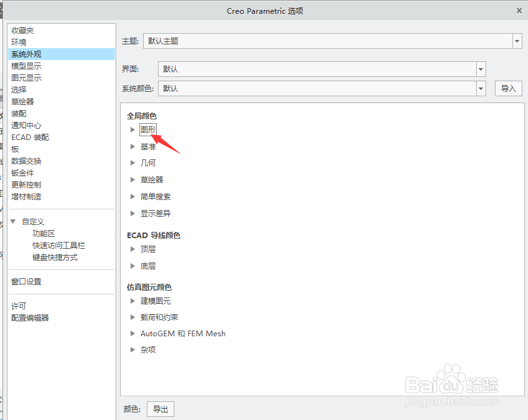This screenshot has height=420, width=528.
Task: Expand the 草绘器 color group arrow
Action: click(132, 180)
